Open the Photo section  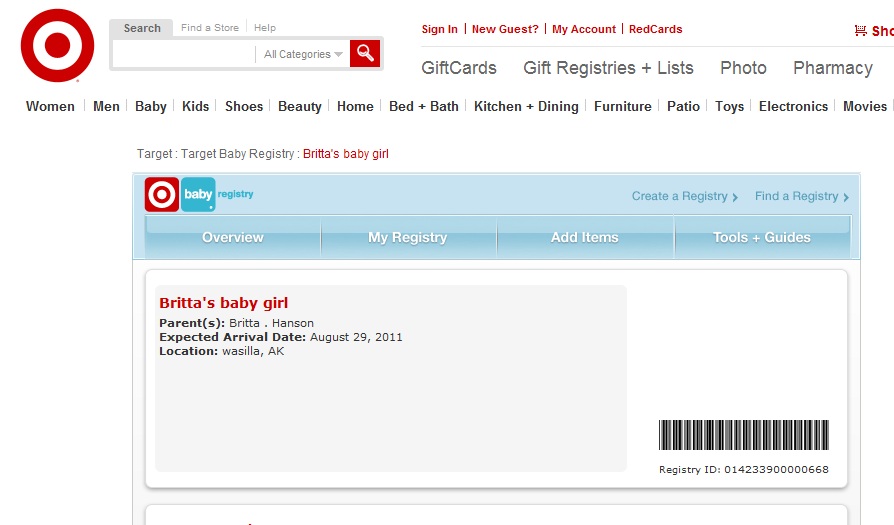743,68
